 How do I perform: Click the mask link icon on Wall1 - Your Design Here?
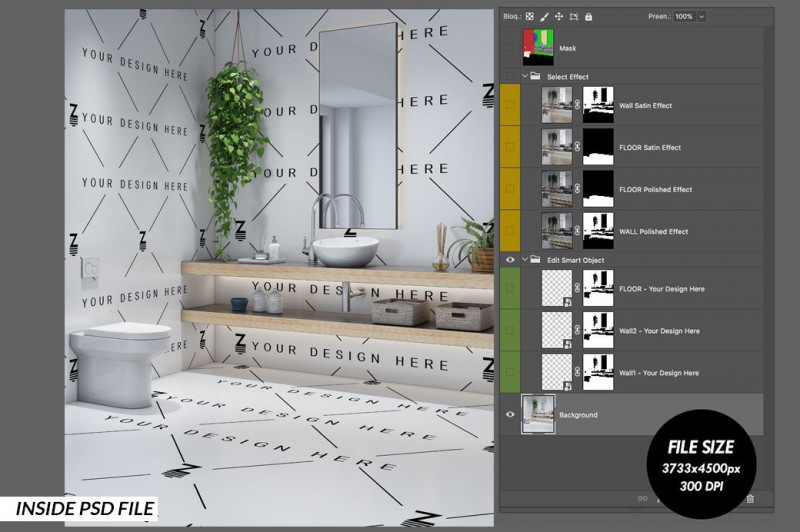click(577, 372)
